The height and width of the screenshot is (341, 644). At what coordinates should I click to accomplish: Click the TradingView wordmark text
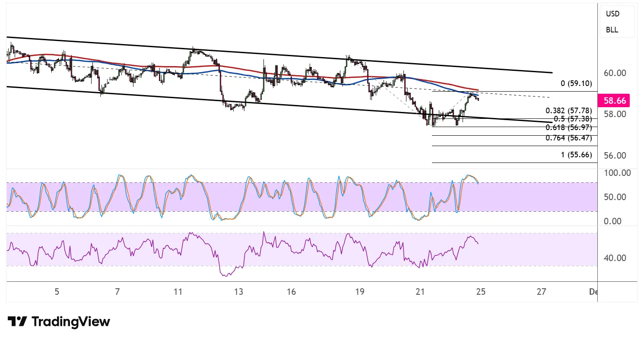click(x=71, y=322)
